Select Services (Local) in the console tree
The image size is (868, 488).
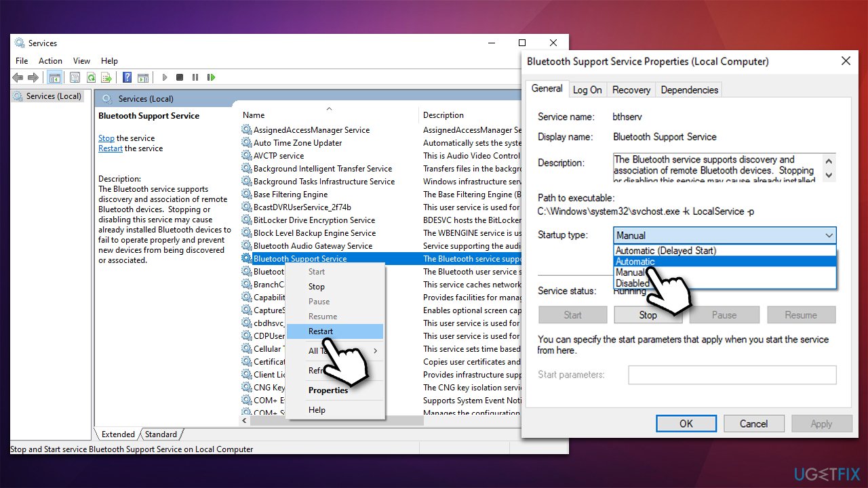click(x=47, y=96)
